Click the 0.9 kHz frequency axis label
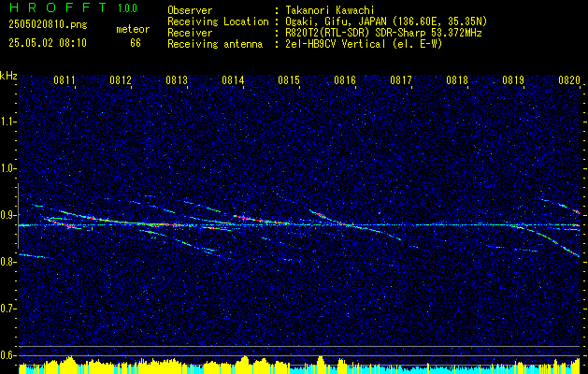 (x=7, y=215)
